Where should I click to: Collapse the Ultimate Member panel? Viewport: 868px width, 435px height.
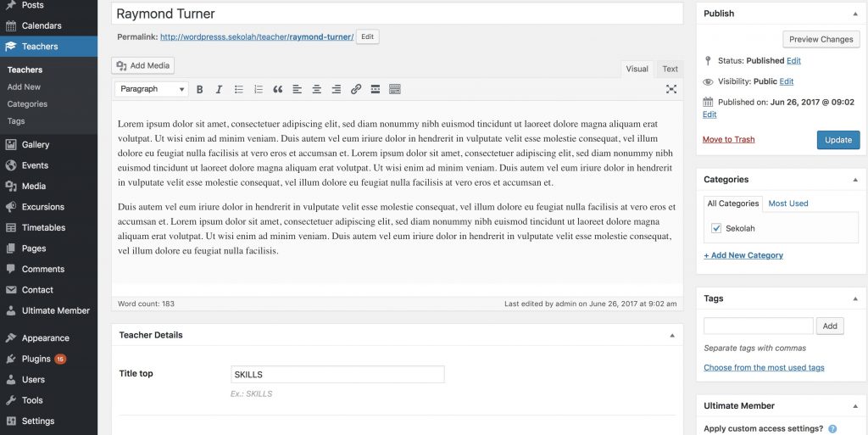[x=855, y=406]
